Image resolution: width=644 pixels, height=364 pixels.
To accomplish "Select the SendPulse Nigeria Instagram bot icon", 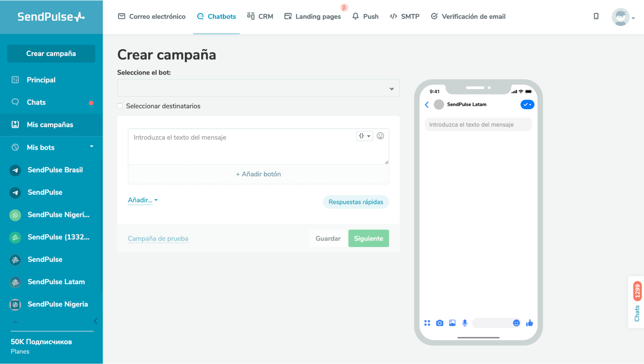I will (15, 304).
